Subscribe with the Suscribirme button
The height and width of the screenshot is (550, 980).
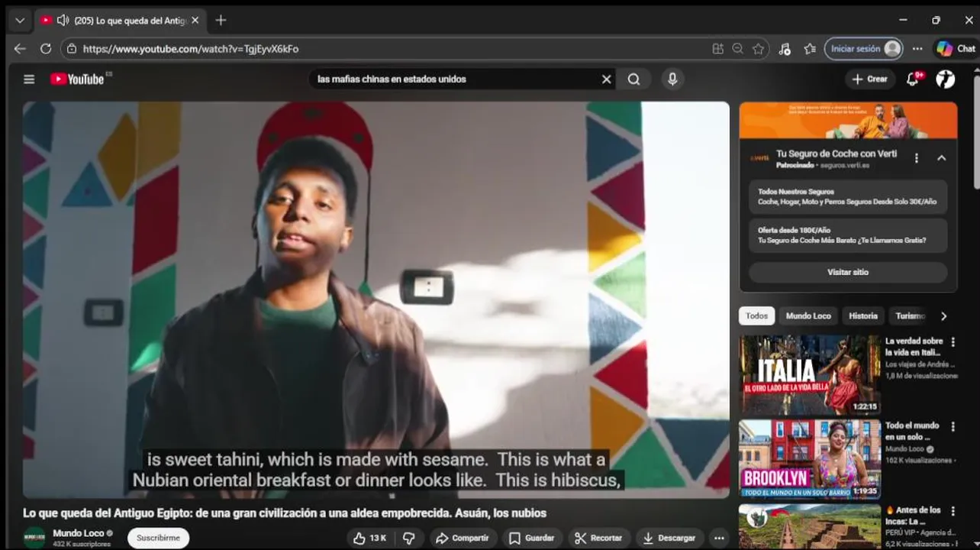pyautogui.click(x=158, y=538)
